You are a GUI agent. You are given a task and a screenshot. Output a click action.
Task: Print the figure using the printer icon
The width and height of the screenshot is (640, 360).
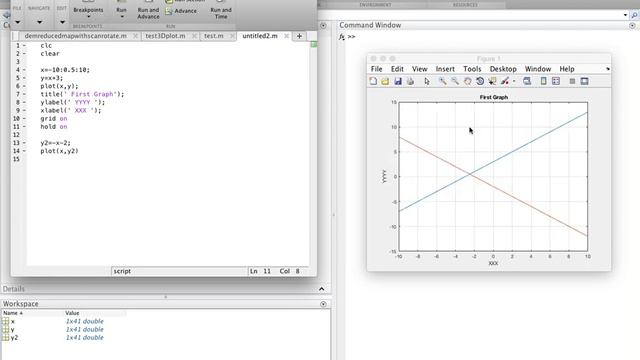410,81
